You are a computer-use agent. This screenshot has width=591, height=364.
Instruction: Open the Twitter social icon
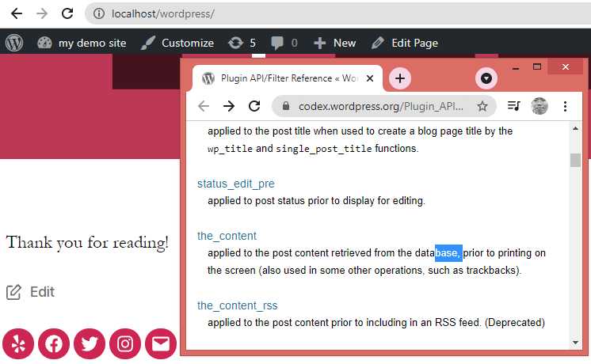click(90, 343)
